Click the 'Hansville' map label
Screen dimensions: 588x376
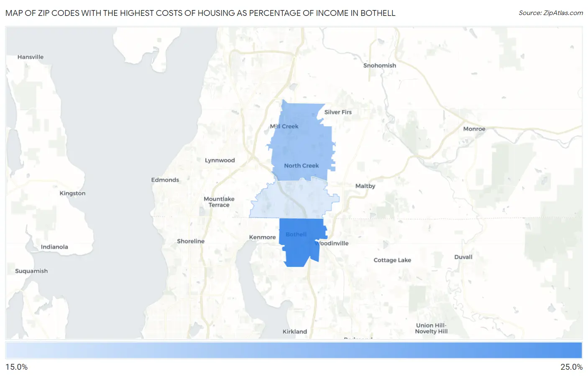pyautogui.click(x=31, y=57)
